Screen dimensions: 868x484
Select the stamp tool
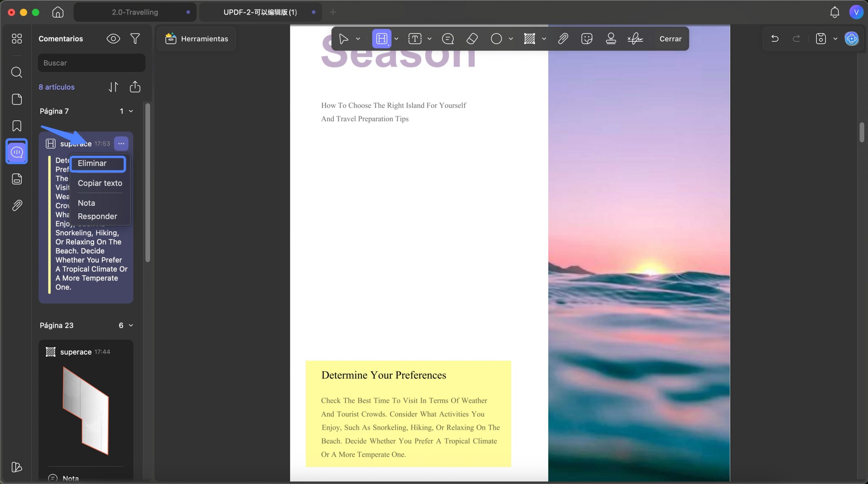[611, 39]
